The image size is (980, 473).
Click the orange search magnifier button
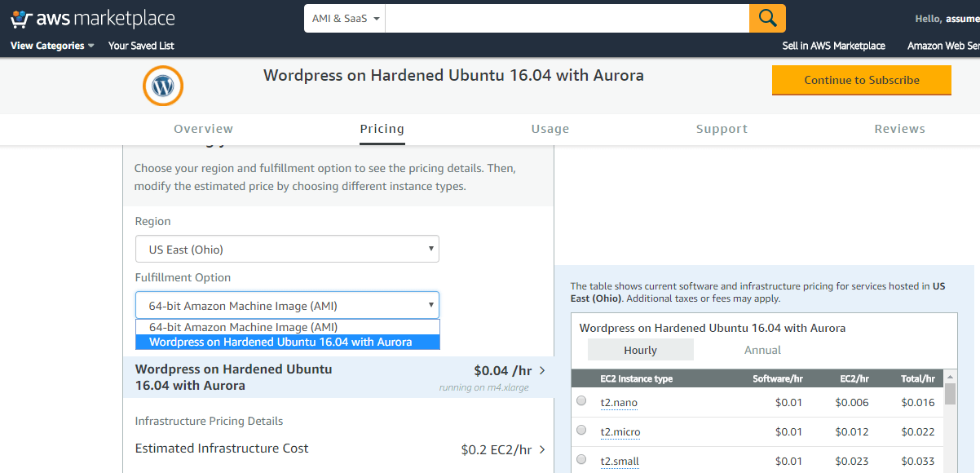767,18
